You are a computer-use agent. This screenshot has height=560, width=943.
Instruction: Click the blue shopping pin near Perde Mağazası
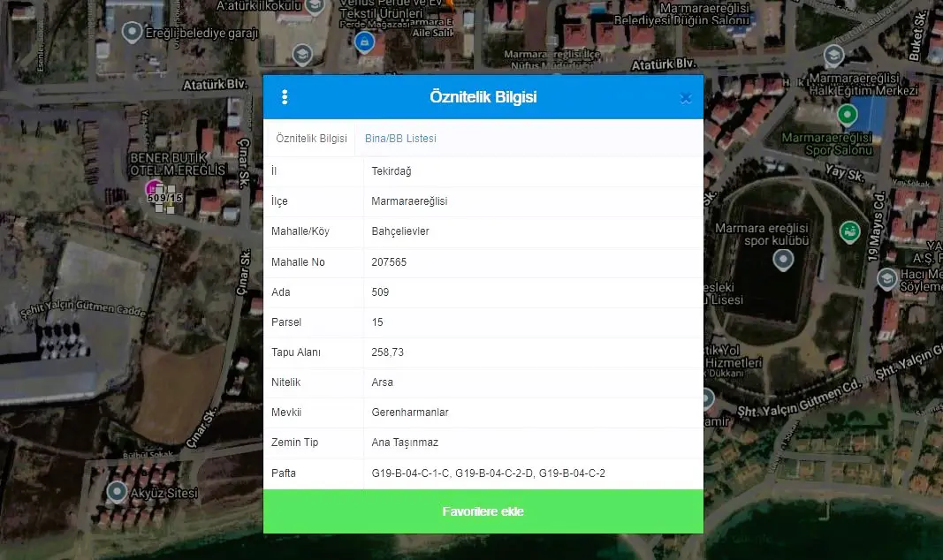364,42
